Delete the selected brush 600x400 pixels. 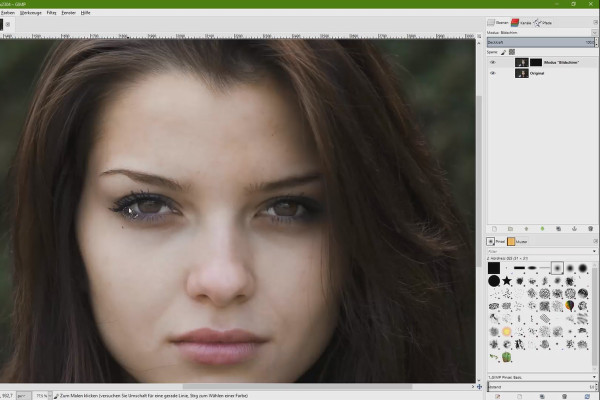coord(564,397)
